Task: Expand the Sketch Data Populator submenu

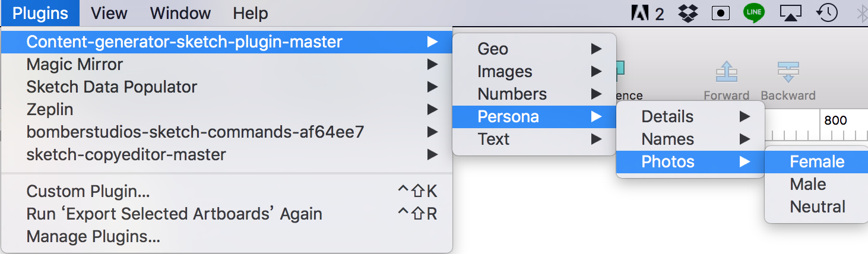Action: tap(227, 87)
